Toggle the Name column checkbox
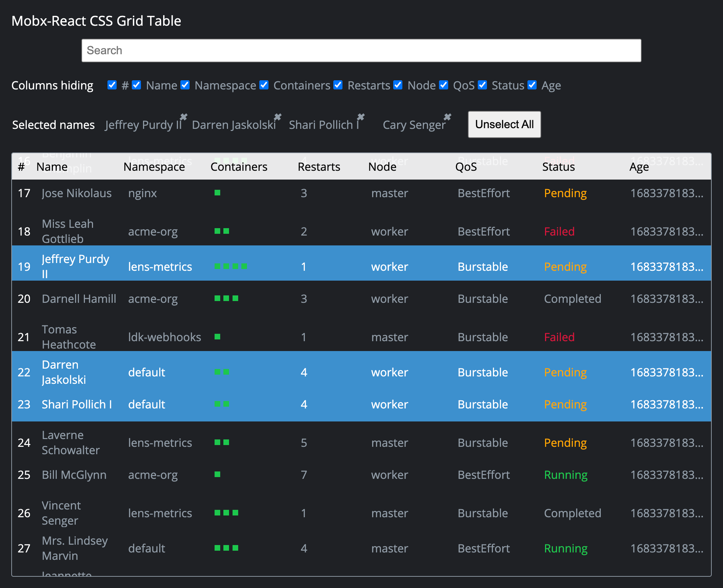The image size is (723, 588). click(136, 85)
